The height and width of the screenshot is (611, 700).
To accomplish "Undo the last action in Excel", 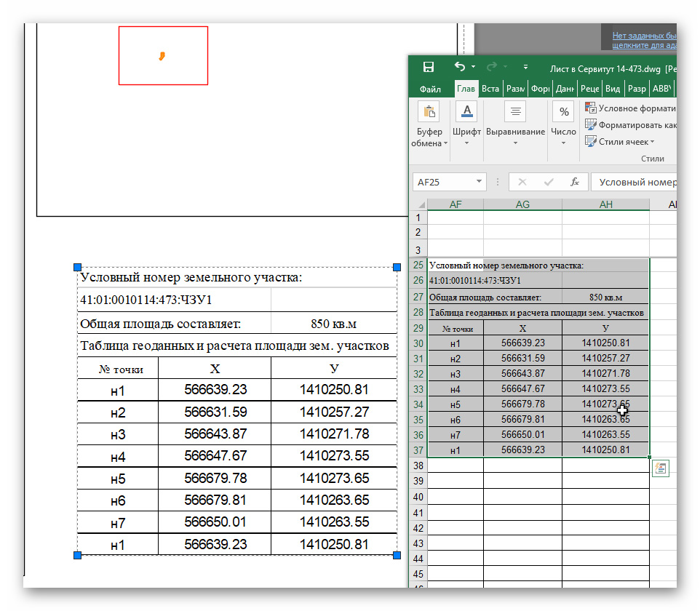I will click(459, 67).
